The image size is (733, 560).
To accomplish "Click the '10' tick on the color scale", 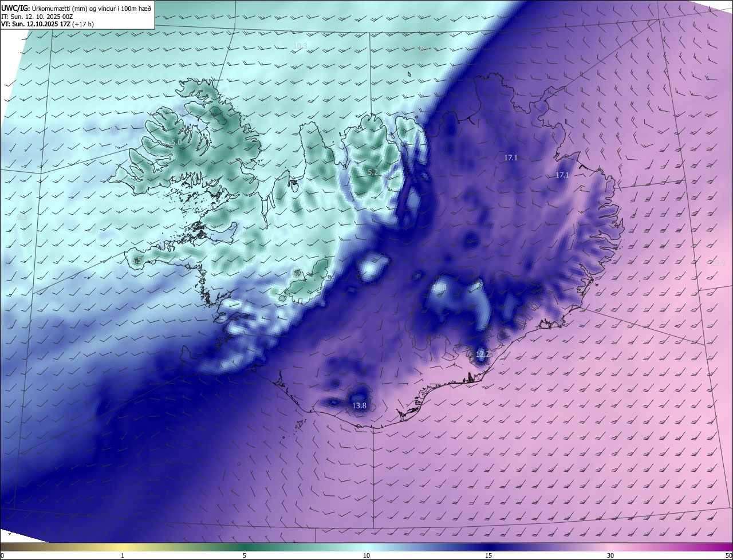I will pyautogui.click(x=366, y=555).
